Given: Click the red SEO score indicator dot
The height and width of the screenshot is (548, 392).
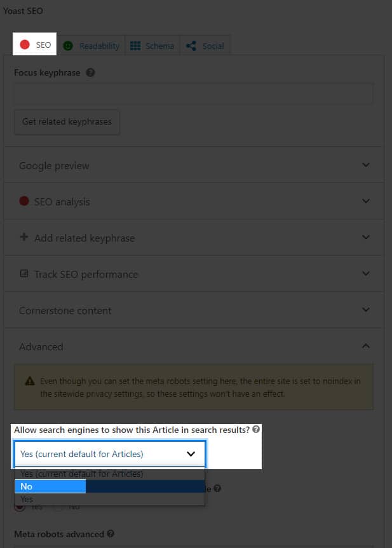Looking at the screenshot, I should tap(25, 45).
